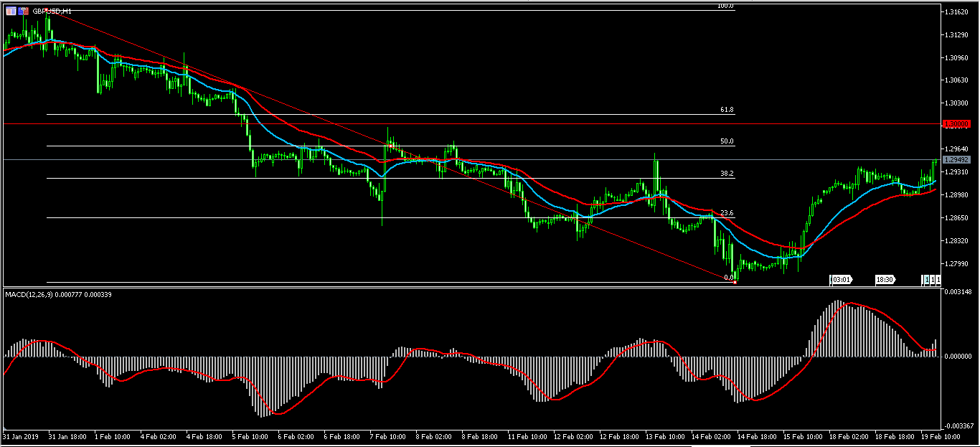Click the Fibonacci 38.2 level label
980x447 pixels.
pos(726,174)
